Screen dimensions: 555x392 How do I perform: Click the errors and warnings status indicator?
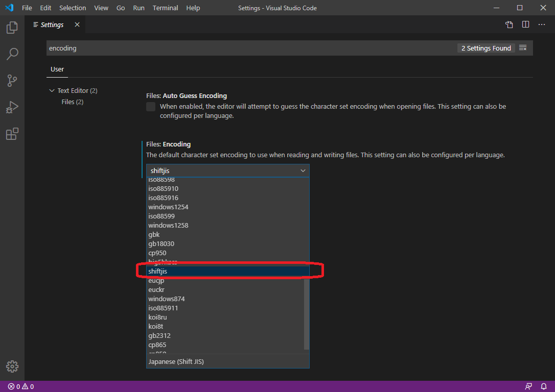(x=21, y=386)
